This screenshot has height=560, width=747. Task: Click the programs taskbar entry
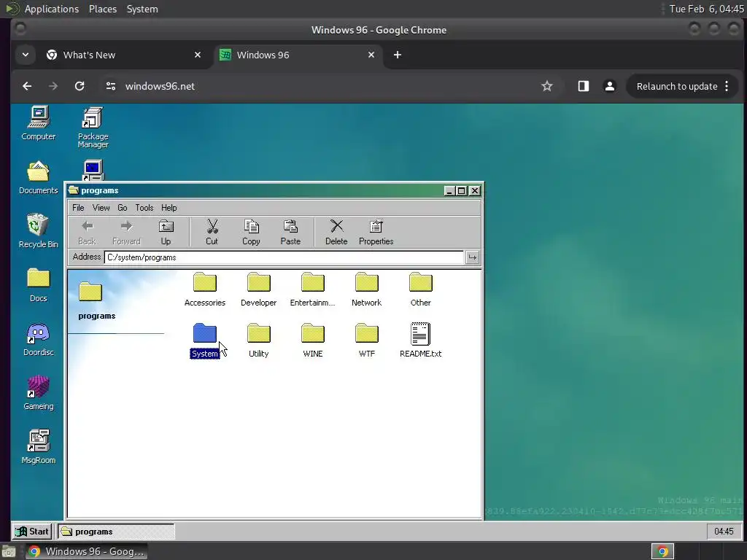coord(116,532)
